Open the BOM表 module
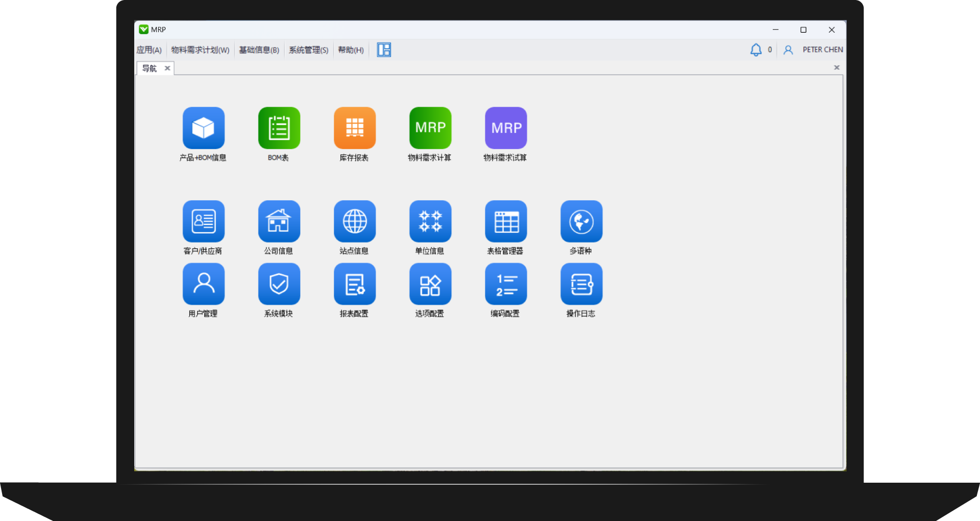Image resolution: width=980 pixels, height=521 pixels. [x=279, y=128]
